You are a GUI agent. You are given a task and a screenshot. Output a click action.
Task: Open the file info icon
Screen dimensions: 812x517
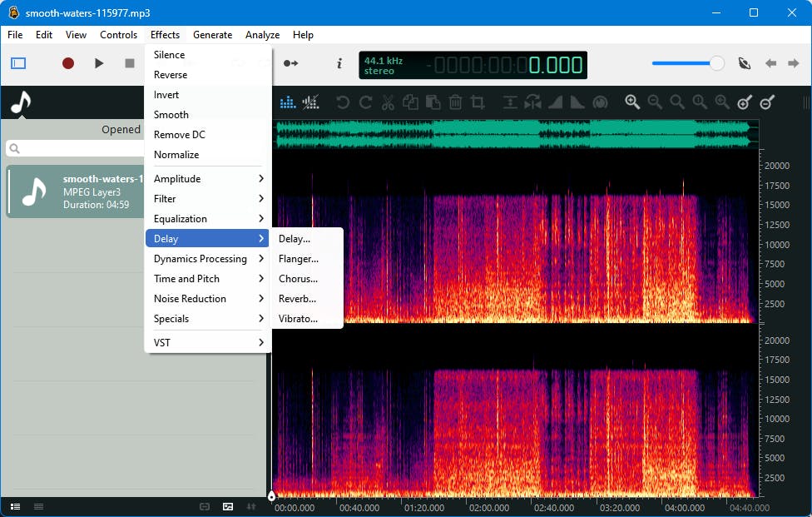click(x=339, y=63)
